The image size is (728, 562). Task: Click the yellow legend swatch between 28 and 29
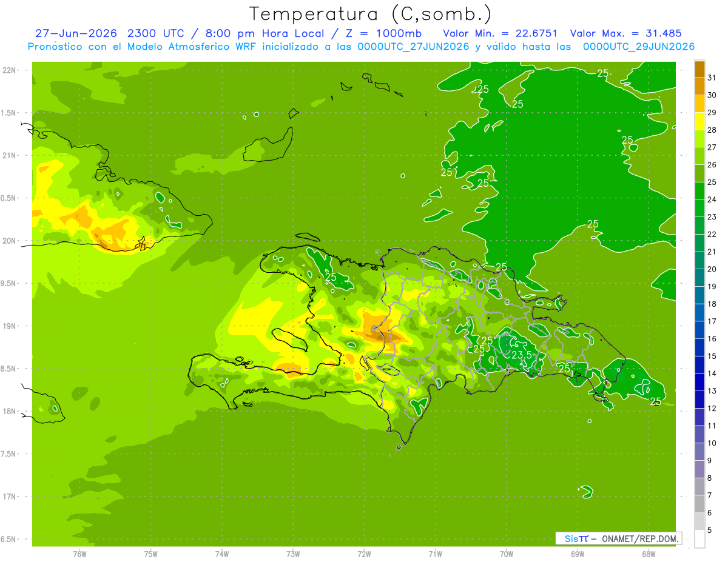point(699,121)
